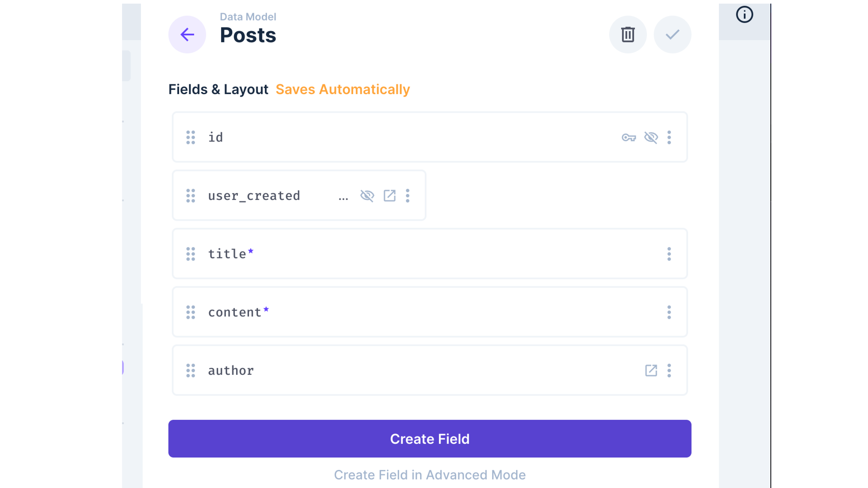Open options menu for id field
Image resolution: width=868 pixels, height=488 pixels.
tap(669, 137)
